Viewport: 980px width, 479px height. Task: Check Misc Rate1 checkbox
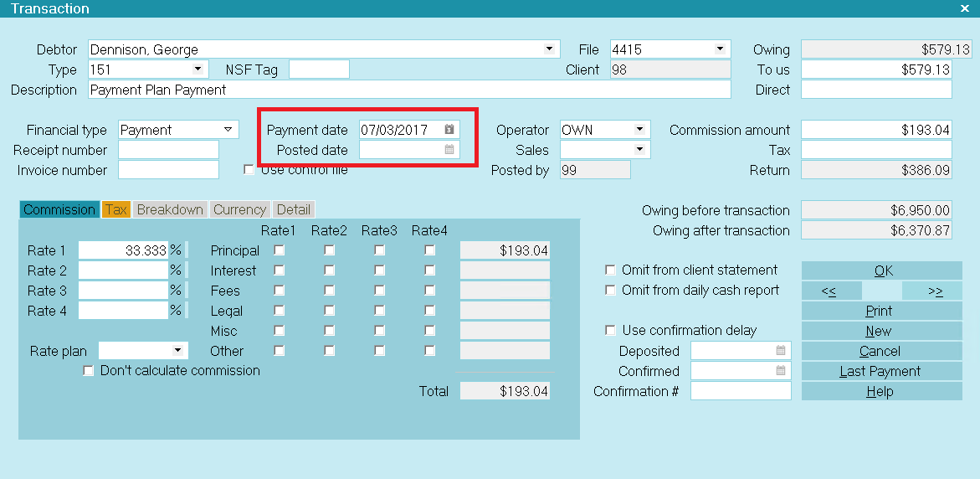pos(280,330)
